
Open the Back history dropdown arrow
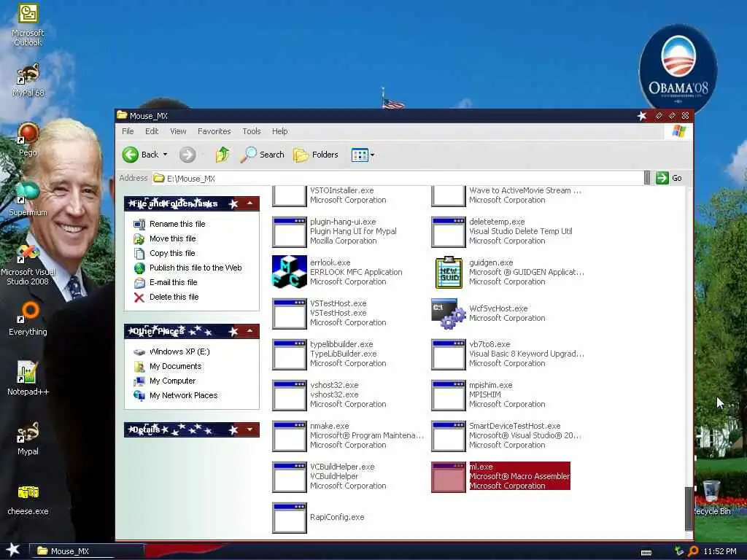coord(166,155)
